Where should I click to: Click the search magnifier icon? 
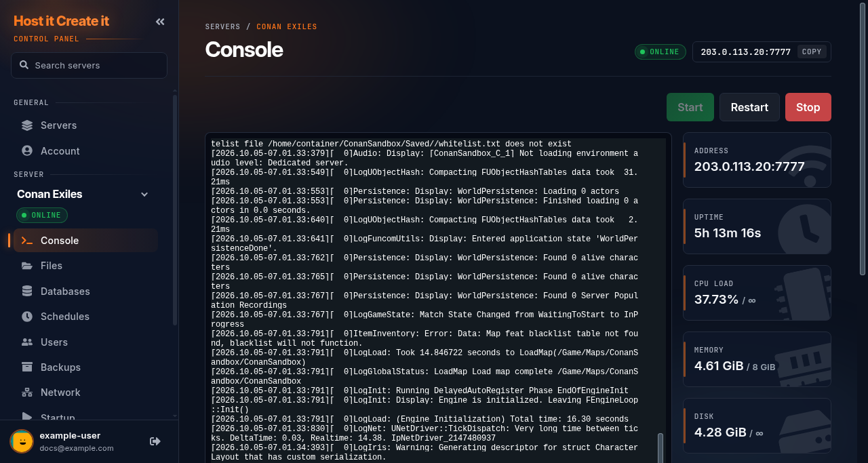click(24, 65)
